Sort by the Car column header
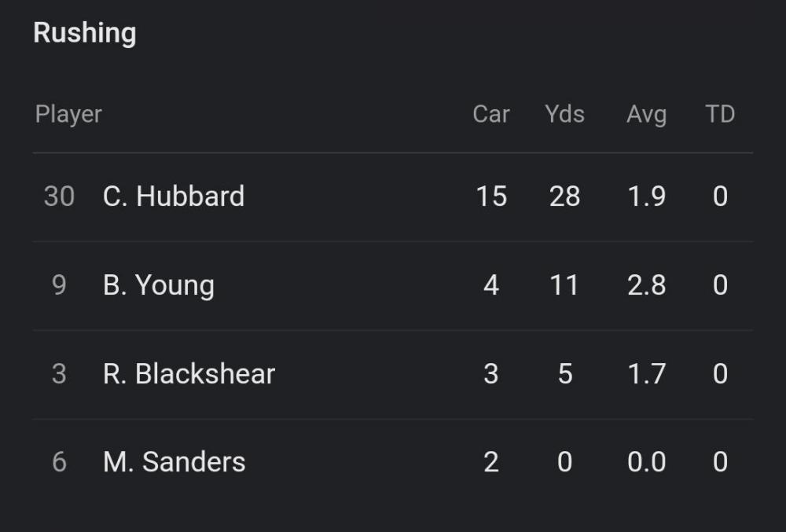Viewport: 786px width, 532px height. pos(491,114)
